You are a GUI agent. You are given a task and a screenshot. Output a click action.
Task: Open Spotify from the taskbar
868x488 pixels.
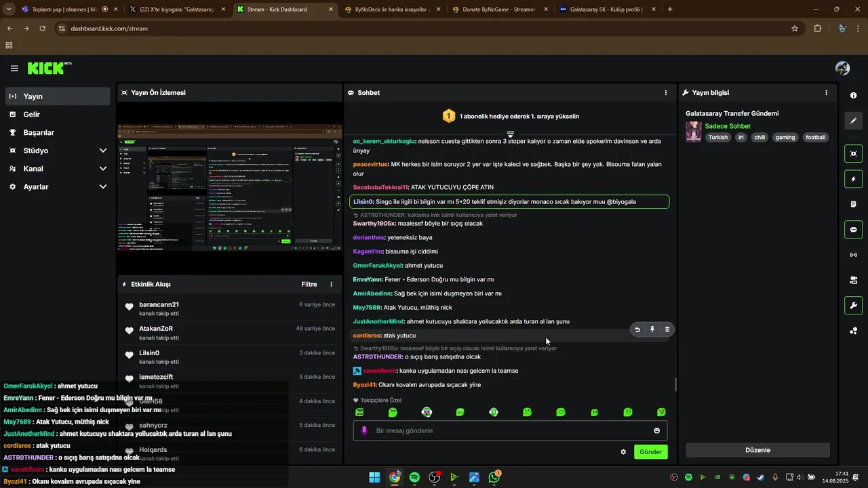click(x=414, y=477)
